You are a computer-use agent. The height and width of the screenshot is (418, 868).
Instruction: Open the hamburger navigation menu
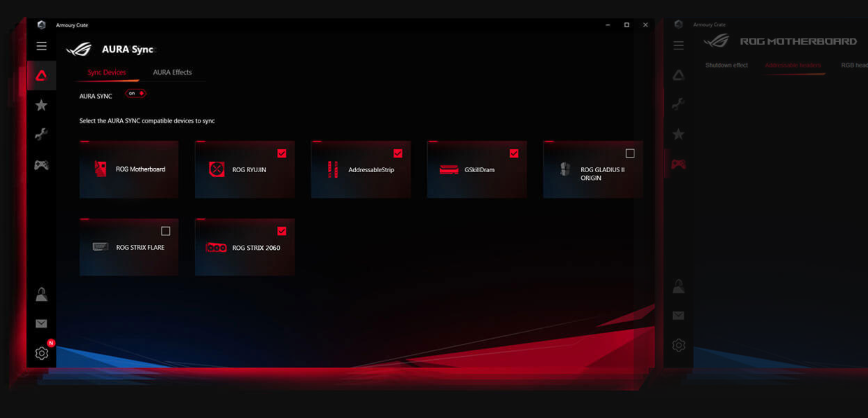pyautogui.click(x=41, y=46)
